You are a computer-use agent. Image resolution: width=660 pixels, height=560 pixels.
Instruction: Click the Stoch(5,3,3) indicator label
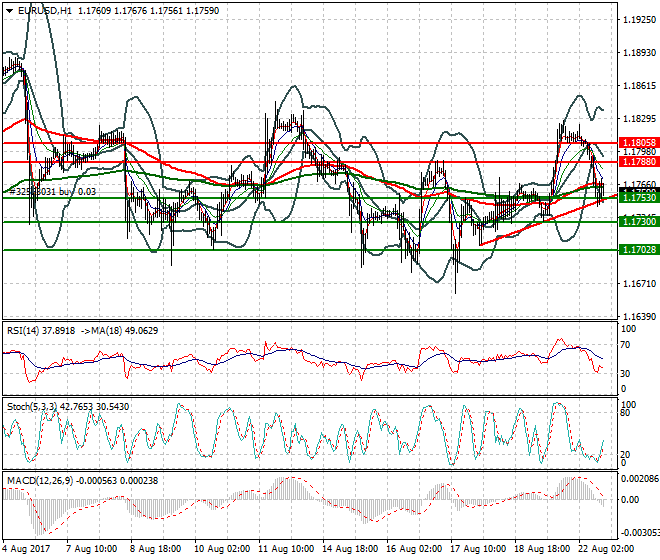(33, 407)
